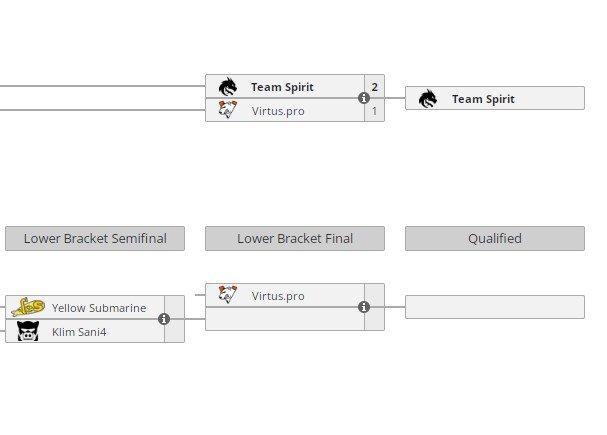Click the Lower Bracket Final header
This screenshot has height=435, width=607.
[295, 238]
